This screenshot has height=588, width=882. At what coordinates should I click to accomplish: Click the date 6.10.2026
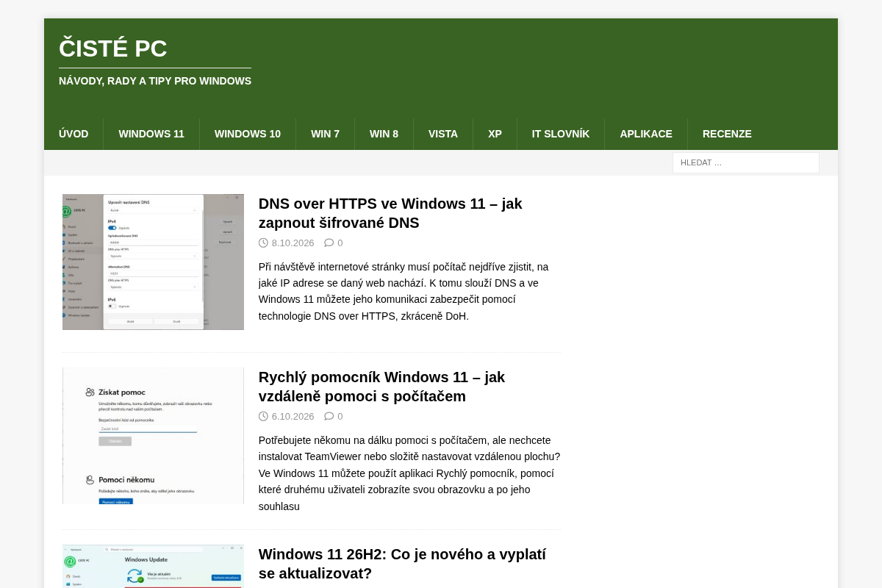[293, 417]
